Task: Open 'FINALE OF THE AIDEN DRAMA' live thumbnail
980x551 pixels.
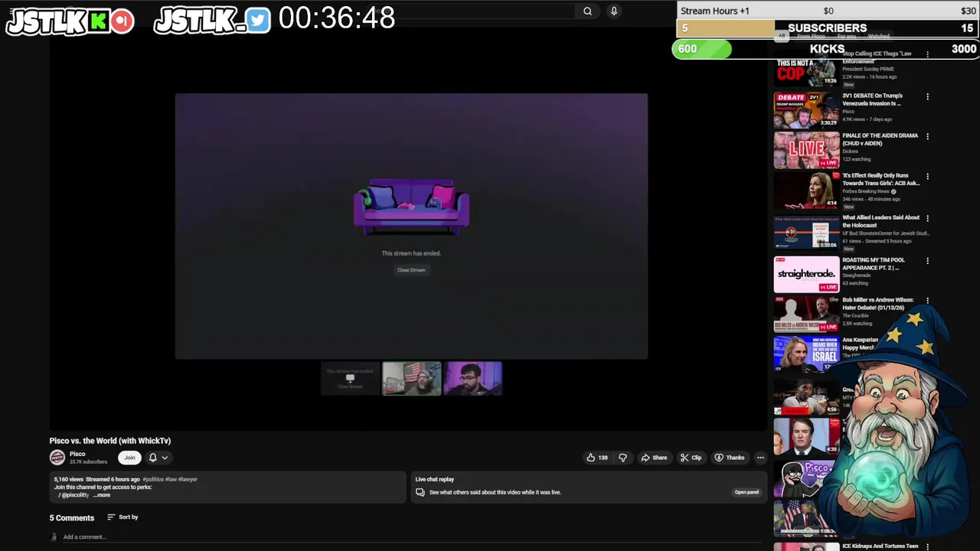Action: click(x=806, y=150)
